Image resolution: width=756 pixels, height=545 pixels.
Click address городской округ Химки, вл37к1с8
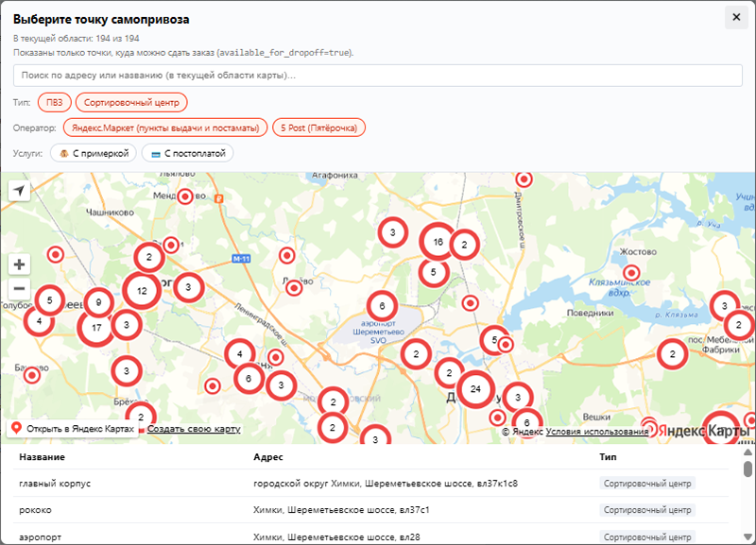tap(386, 483)
